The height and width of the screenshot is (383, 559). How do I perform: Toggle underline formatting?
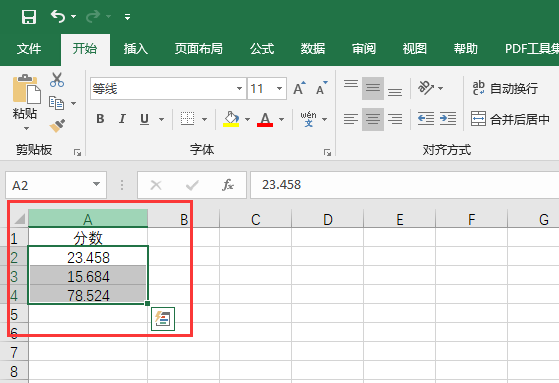(x=144, y=119)
